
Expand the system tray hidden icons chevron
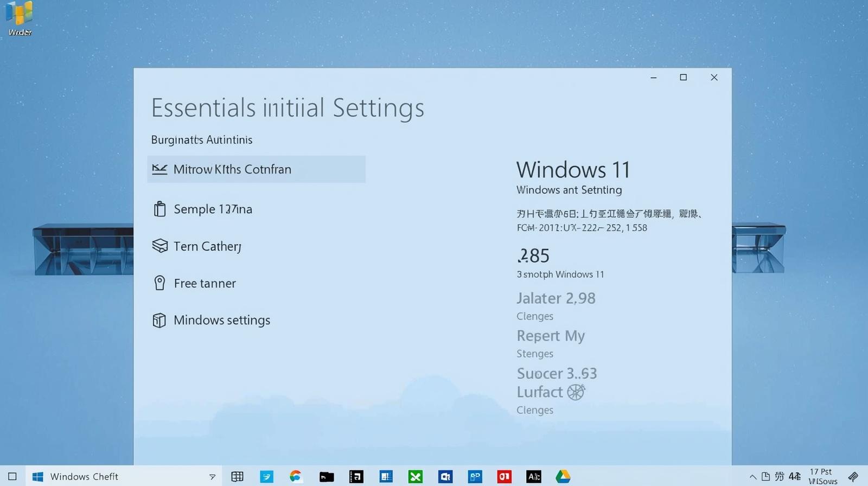pos(752,477)
